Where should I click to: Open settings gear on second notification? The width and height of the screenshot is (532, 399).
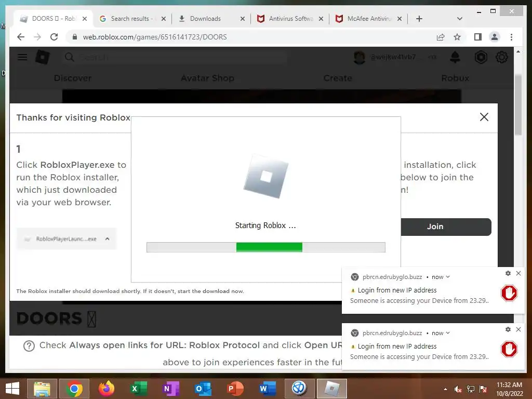pos(508,329)
